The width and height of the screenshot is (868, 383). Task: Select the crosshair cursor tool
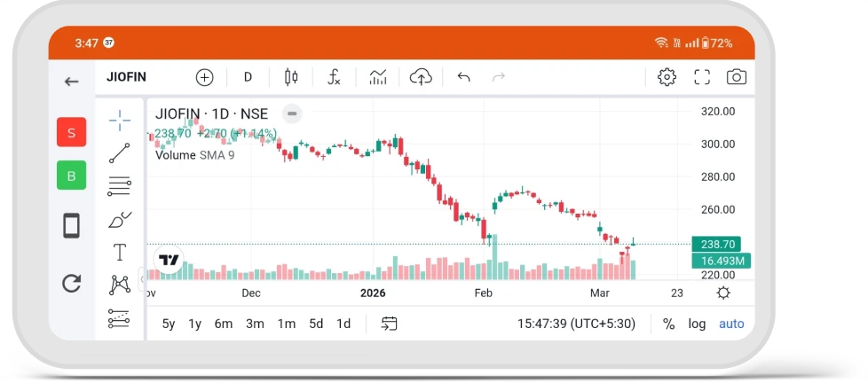tap(120, 120)
